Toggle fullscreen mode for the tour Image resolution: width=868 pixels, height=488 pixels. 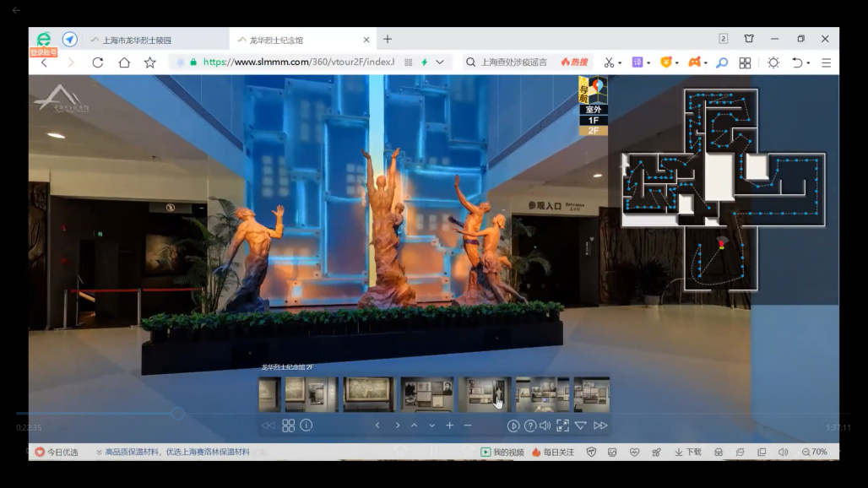pos(562,426)
